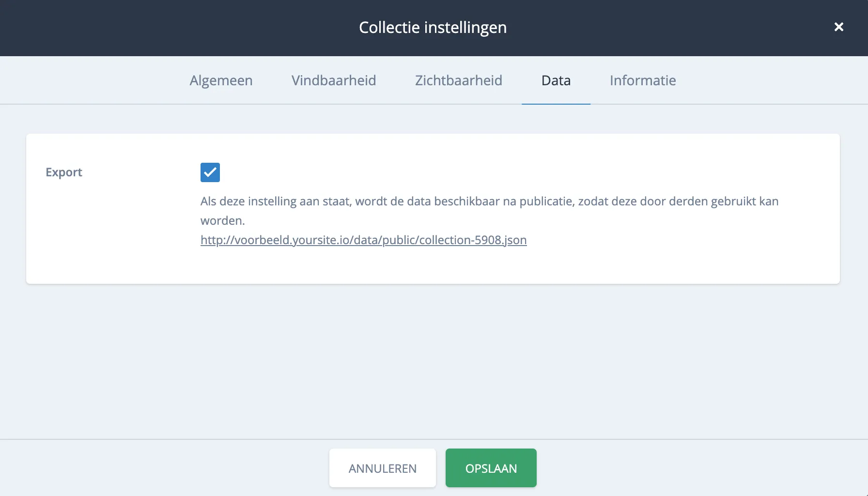Cancel changes via the ANNULEREN button

pyautogui.click(x=382, y=468)
